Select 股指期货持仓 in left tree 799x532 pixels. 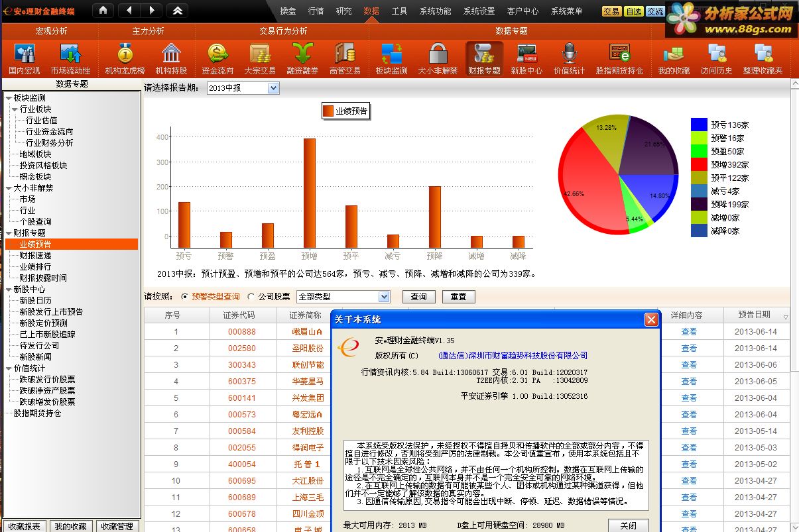(37, 413)
